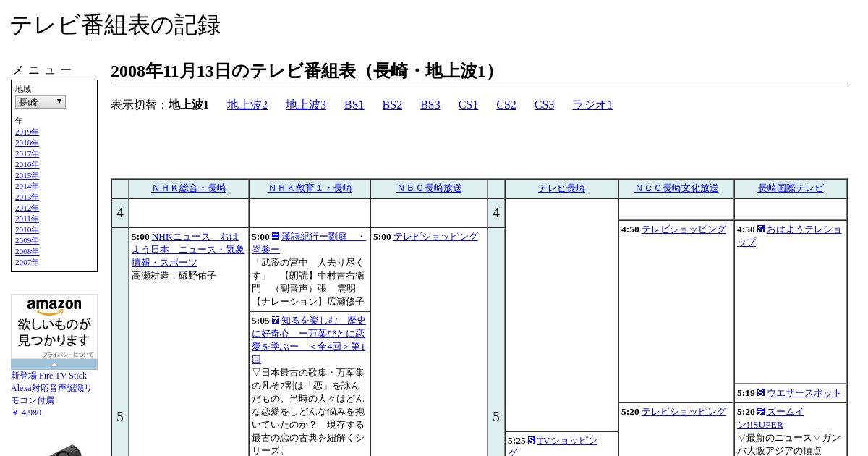868x456 pixels.
Task: Open year 2010年 in menu
Action: 27,229
